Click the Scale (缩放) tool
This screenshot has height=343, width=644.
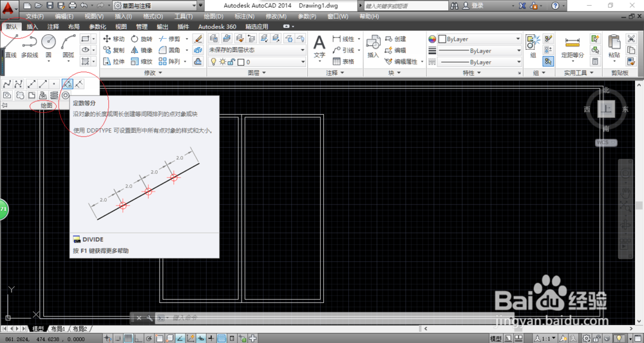click(141, 62)
